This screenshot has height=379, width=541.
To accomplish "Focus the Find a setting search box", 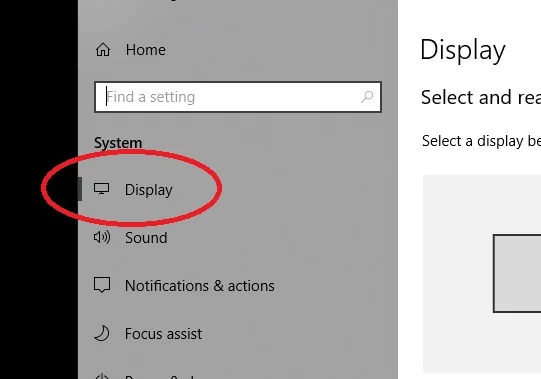I will (238, 97).
